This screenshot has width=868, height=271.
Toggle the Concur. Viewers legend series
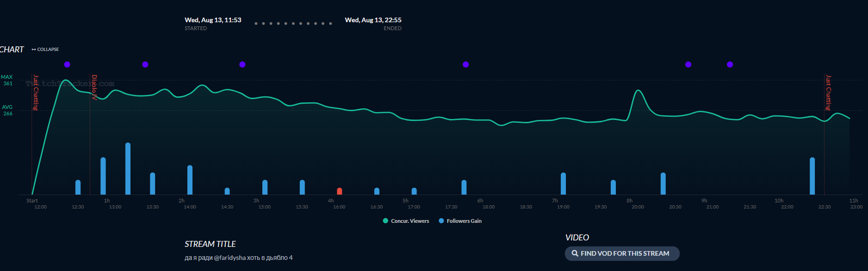(406, 221)
